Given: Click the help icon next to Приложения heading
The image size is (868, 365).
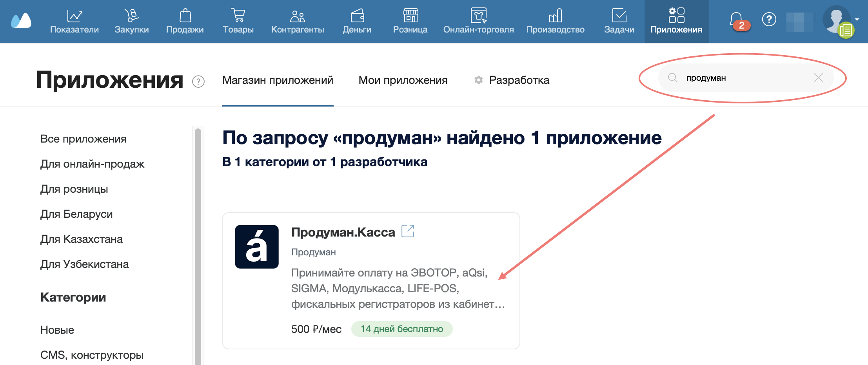Looking at the screenshot, I should click(198, 81).
